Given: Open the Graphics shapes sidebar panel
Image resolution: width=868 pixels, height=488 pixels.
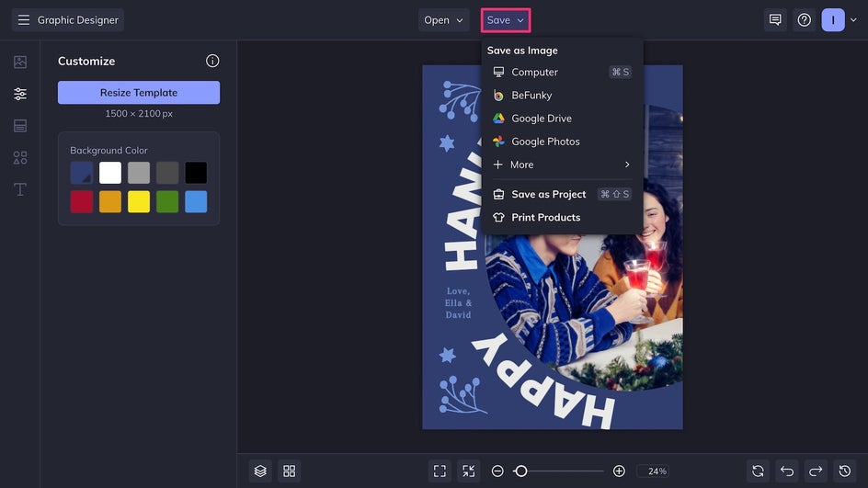Looking at the screenshot, I should pyautogui.click(x=20, y=158).
